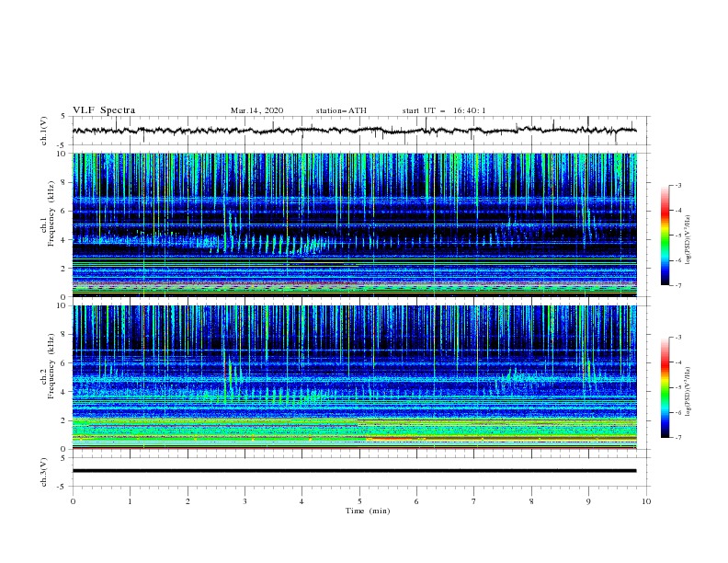Click the "VLF Spectra" plot title
Viewport: 728px width, 563px height.
tap(104, 110)
